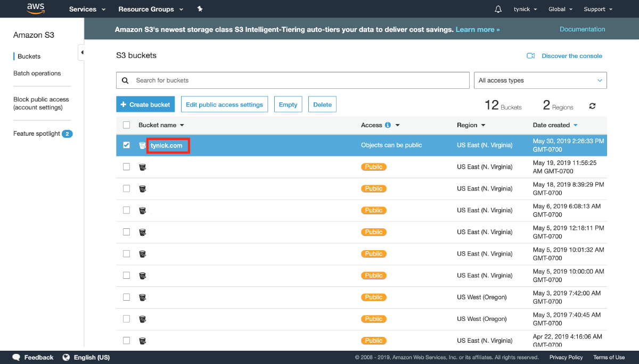This screenshot has height=364, width=639.
Task: Open the Privacy Policy link
Action: (566, 358)
